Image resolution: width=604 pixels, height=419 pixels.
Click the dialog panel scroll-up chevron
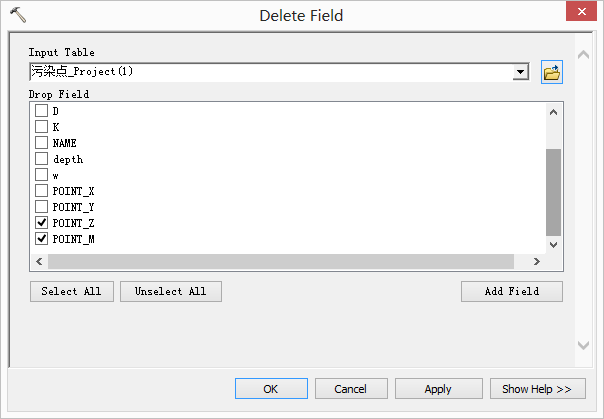tap(584, 54)
